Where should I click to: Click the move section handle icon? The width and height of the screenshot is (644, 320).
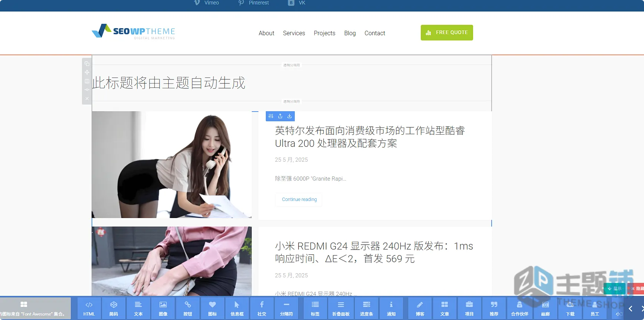87,72
